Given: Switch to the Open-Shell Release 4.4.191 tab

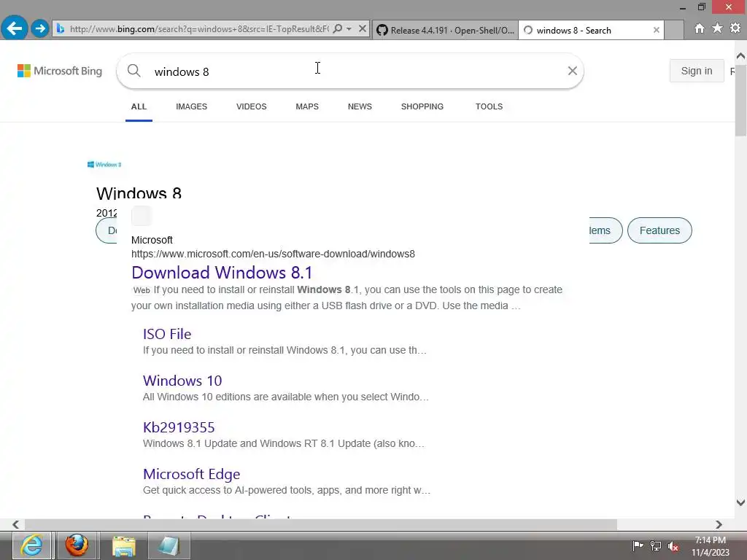Looking at the screenshot, I should click(445, 30).
